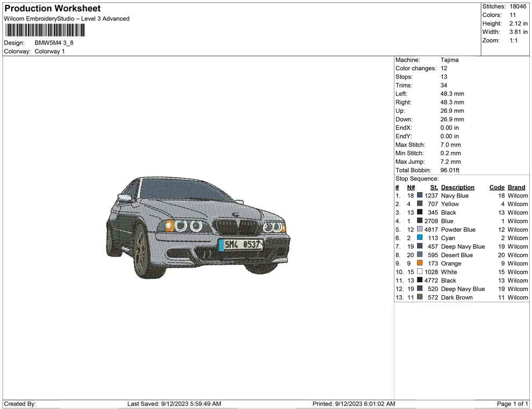The image size is (532, 409).
Task: Click the 'N#' column header
Action: (x=411, y=187)
